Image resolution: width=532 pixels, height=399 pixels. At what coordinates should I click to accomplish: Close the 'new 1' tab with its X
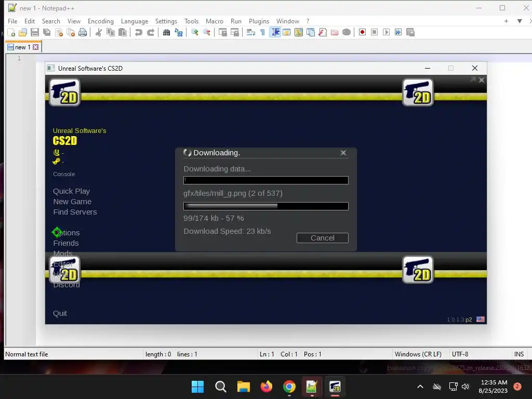(36, 47)
